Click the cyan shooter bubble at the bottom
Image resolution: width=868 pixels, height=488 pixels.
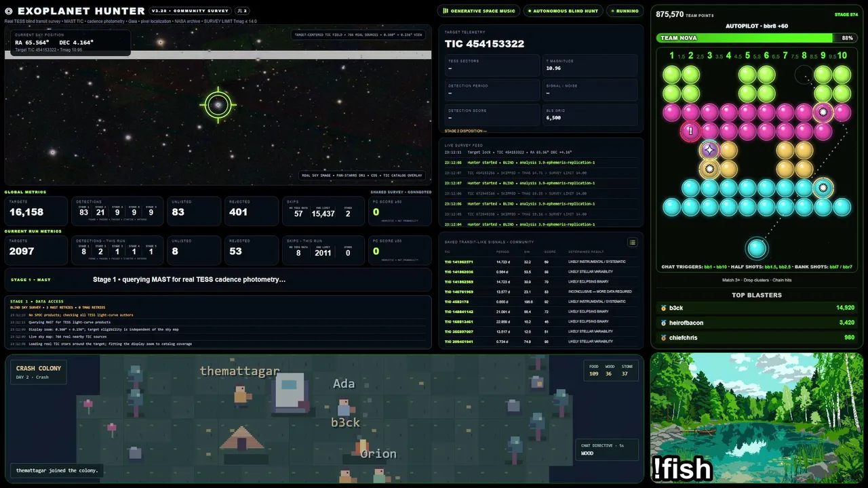coord(757,249)
